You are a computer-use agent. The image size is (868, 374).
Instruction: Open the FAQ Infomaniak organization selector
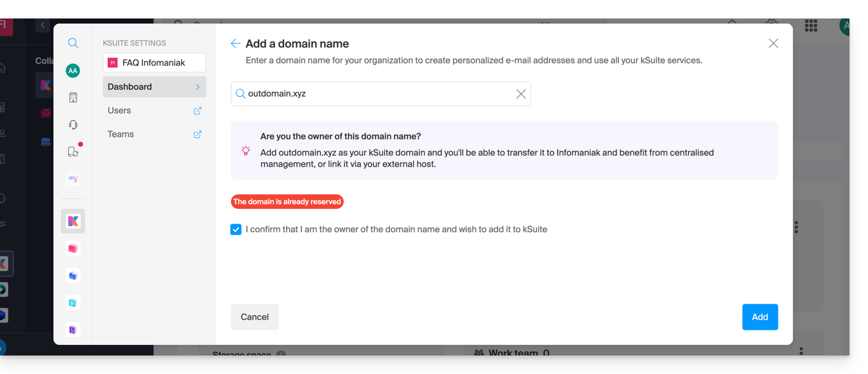pos(154,63)
